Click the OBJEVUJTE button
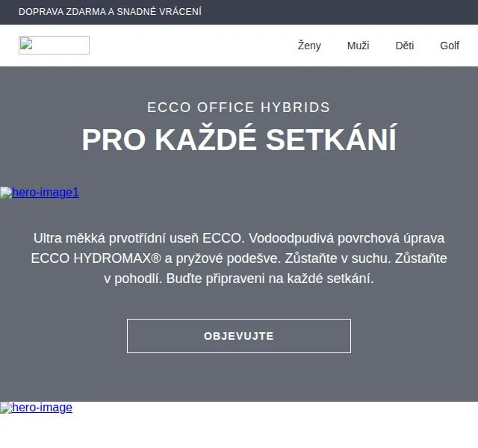This screenshot has height=448, width=478. [x=239, y=336]
